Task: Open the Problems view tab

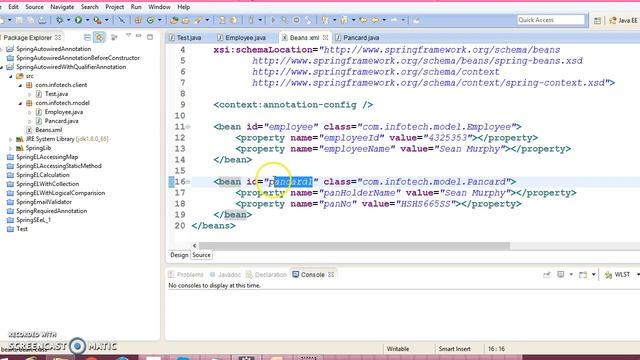Action: 186,275
